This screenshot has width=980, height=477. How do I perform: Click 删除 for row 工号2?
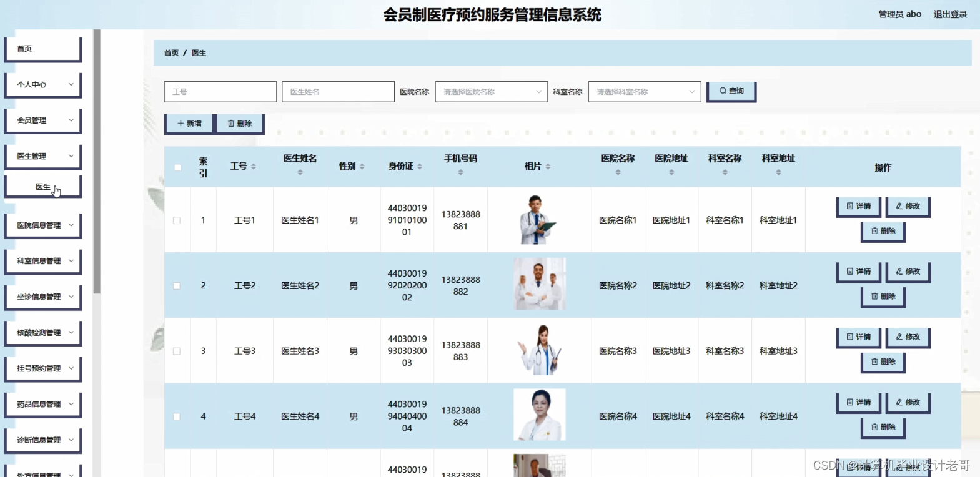coord(883,297)
